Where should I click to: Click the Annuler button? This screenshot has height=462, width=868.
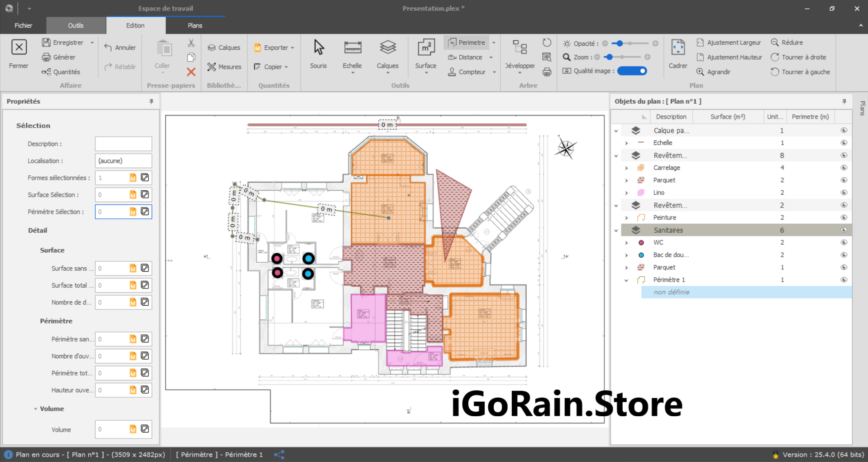pos(120,47)
